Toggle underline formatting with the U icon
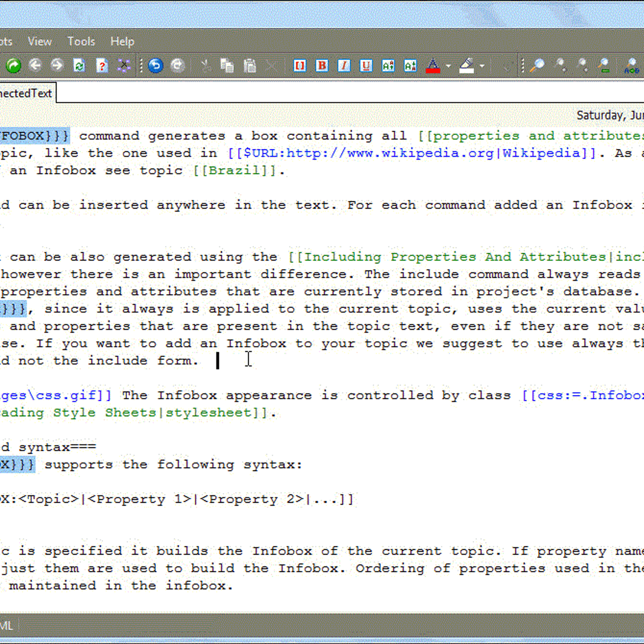This screenshot has height=644, width=644. [x=366, y=65]
